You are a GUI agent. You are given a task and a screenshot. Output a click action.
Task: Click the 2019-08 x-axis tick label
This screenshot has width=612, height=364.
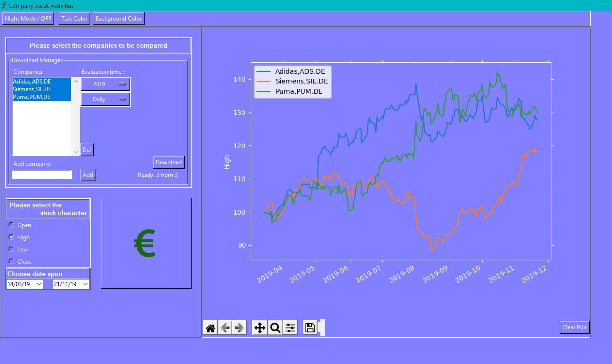point(402,274)
